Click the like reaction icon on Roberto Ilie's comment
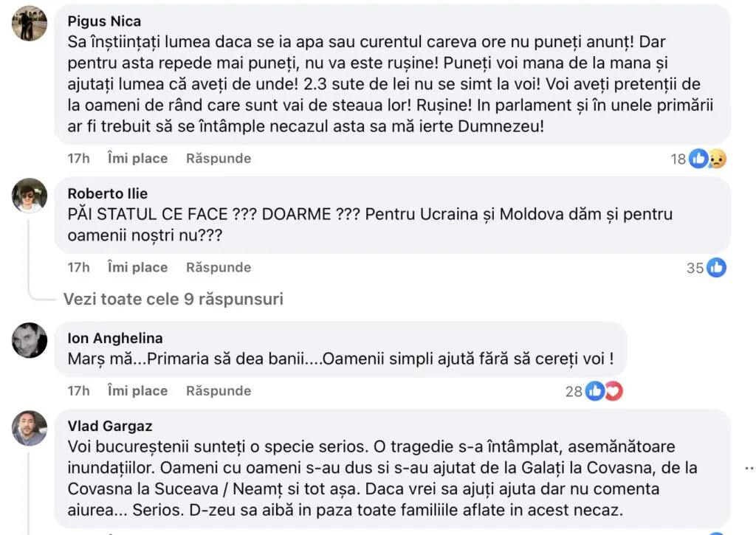This screenshot has width=756, height=535. point(716,268)
